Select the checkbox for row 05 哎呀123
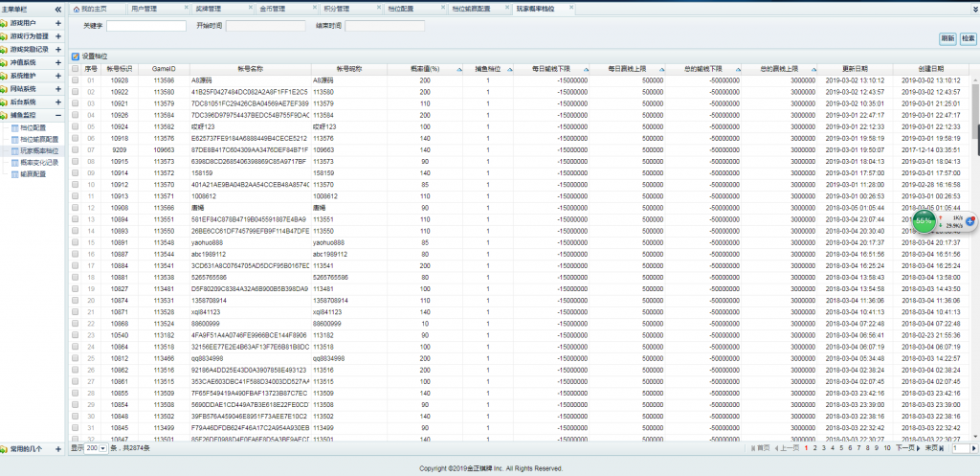The width and height of the screenshot is (980, 476). 76,125
